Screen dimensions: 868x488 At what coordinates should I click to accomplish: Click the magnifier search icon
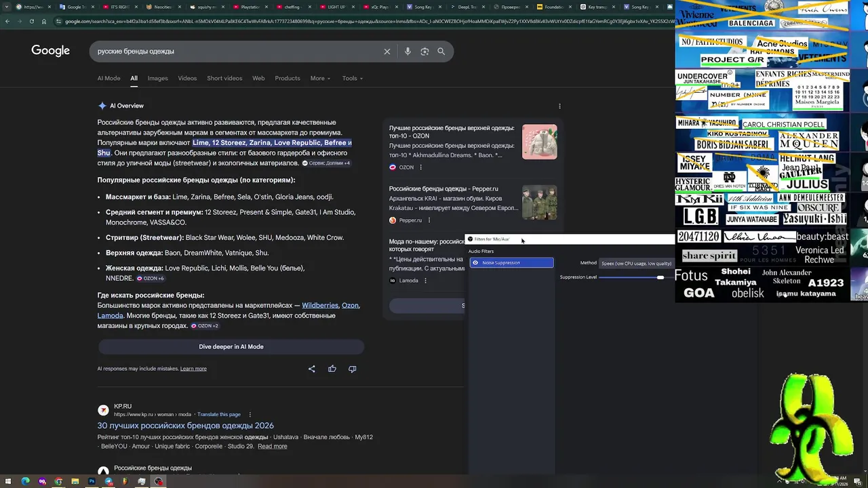coord(441,52)
